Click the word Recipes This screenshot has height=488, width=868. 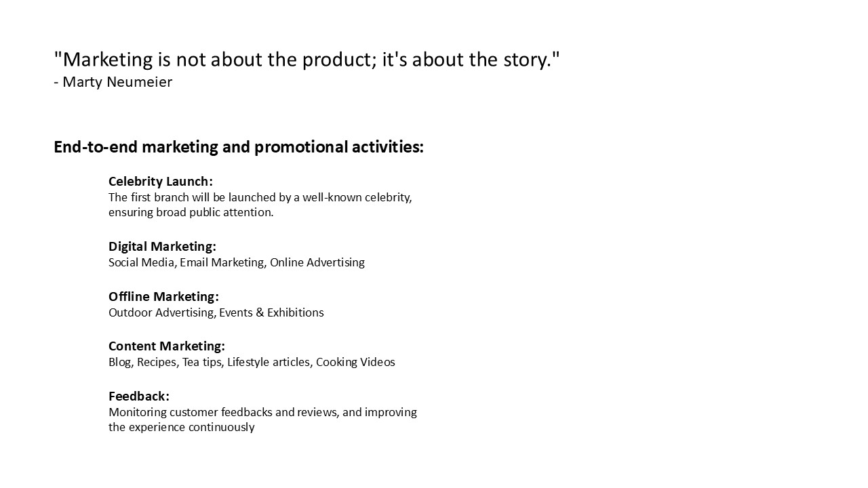(157, 362)
